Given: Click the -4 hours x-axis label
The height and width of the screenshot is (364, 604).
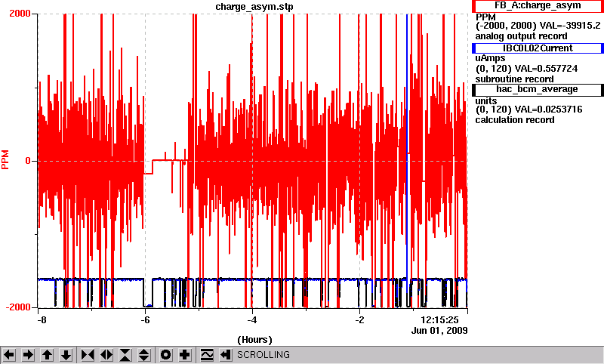Looking at the screenshot, I should (x=252, y=320).
